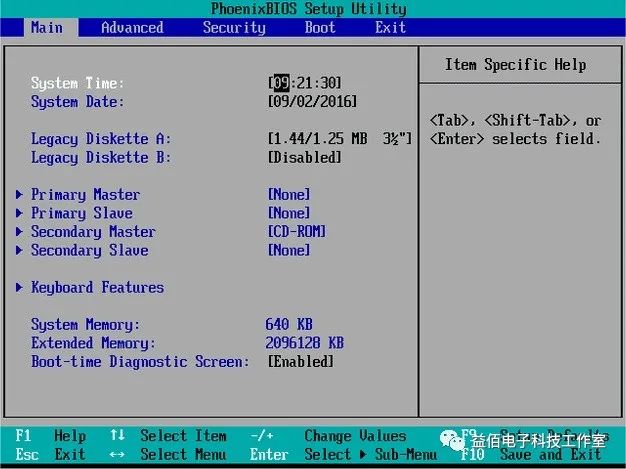Click the F1 Help key hint

click(x=51, y=435)
